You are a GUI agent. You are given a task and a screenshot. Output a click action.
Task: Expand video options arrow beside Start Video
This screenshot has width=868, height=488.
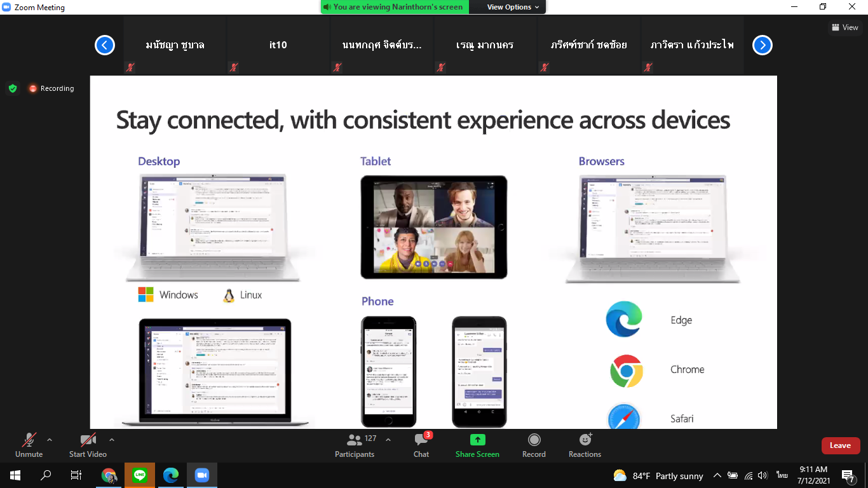[x=112, y=440]
